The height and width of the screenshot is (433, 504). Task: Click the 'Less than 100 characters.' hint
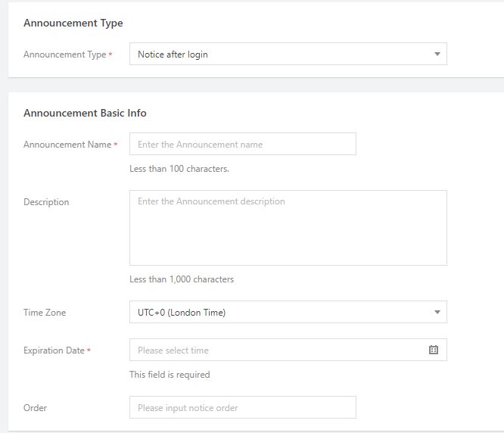coord(179,169)
